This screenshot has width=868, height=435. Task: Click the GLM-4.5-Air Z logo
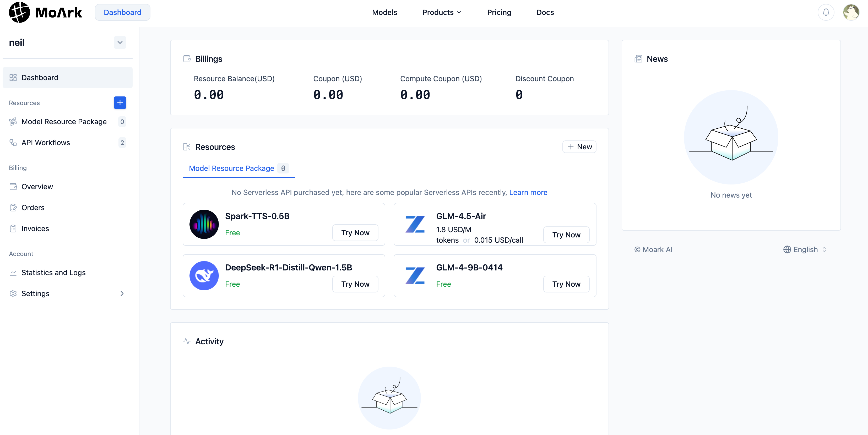pyautogui.click(x=415, y=224)
